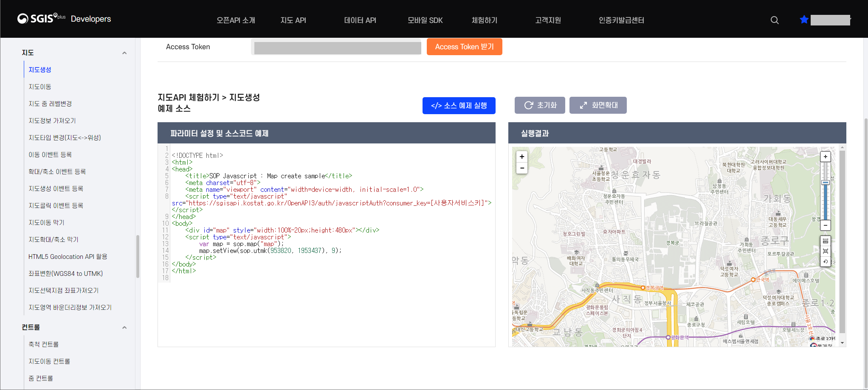Viewport: 868px width, 390px height.
Task: Collapse the 지도 sidebar section
Action: [124, 53]
